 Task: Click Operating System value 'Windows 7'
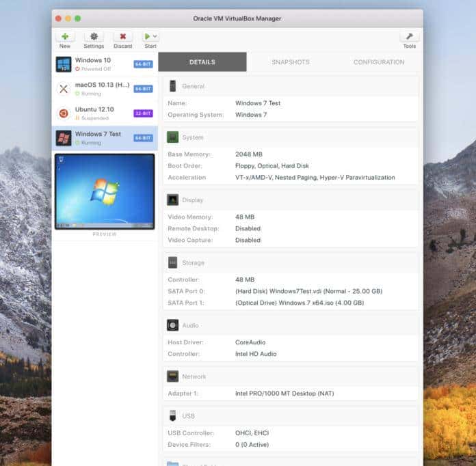(251, 115)
